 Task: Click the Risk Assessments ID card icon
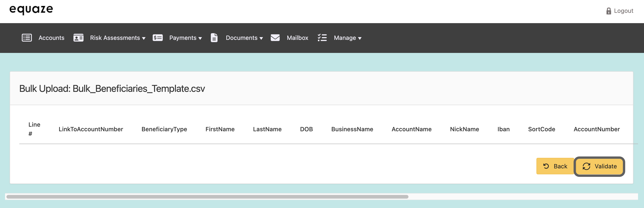coord(78,38)
